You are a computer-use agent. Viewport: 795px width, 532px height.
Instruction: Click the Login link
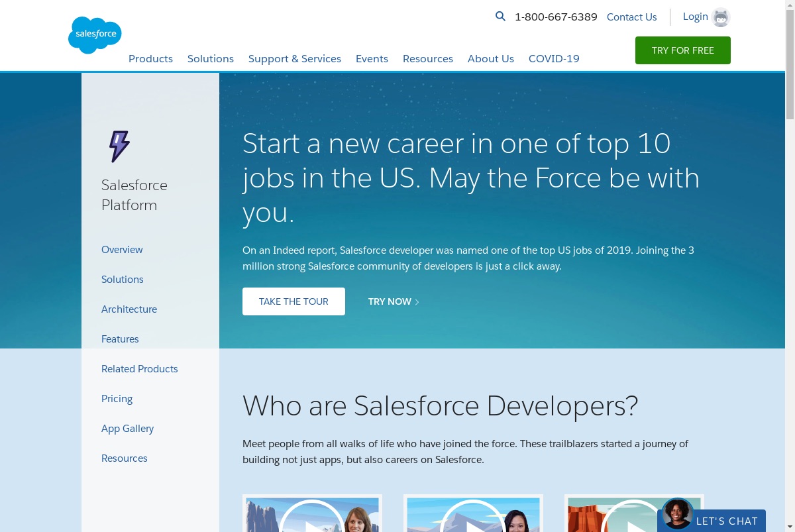click(x=696, y=17)
